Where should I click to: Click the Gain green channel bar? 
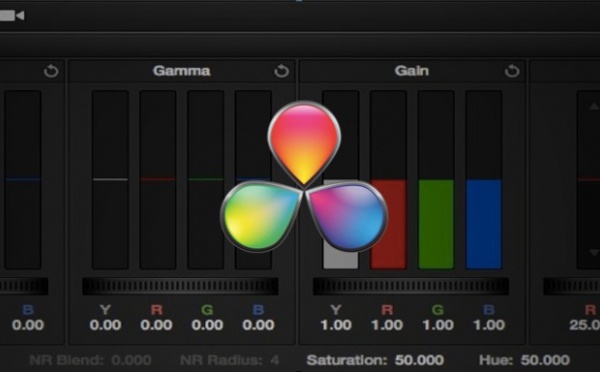(436, 180)
